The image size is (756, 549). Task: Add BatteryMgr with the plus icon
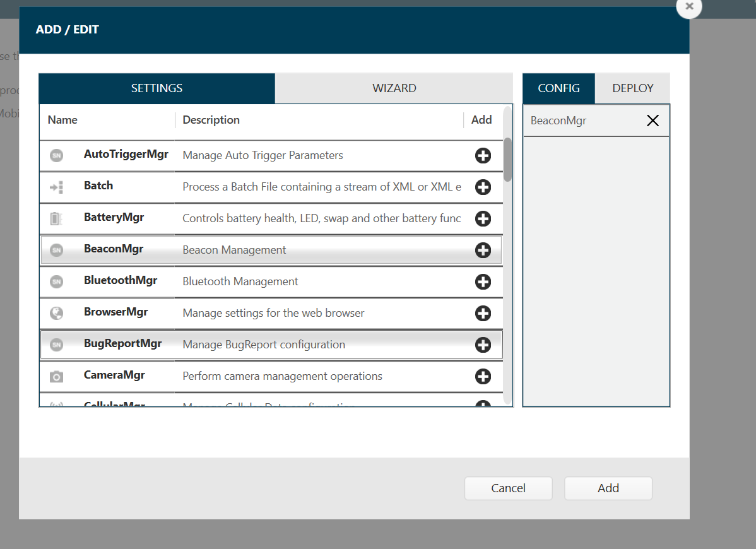coord(483,218)
